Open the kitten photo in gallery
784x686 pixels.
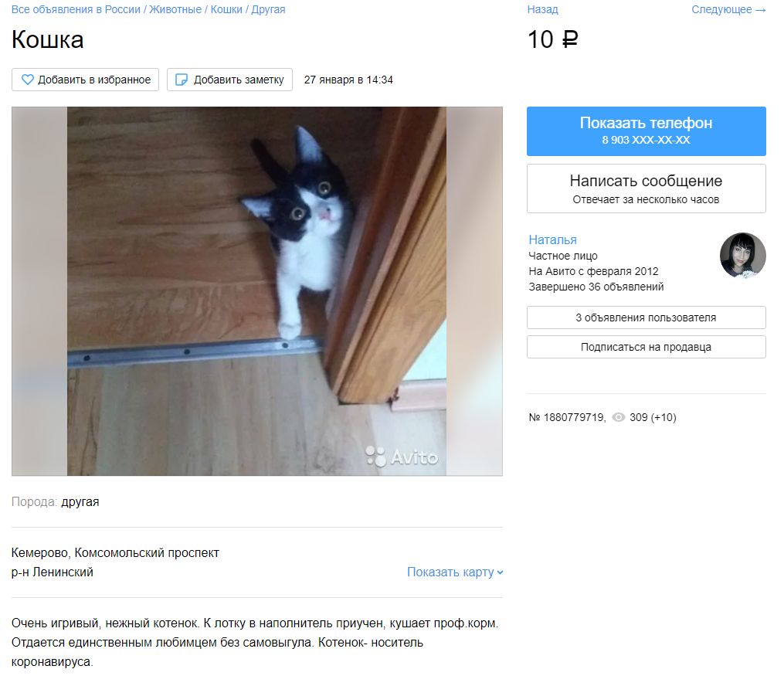click(x=257, y=291)
